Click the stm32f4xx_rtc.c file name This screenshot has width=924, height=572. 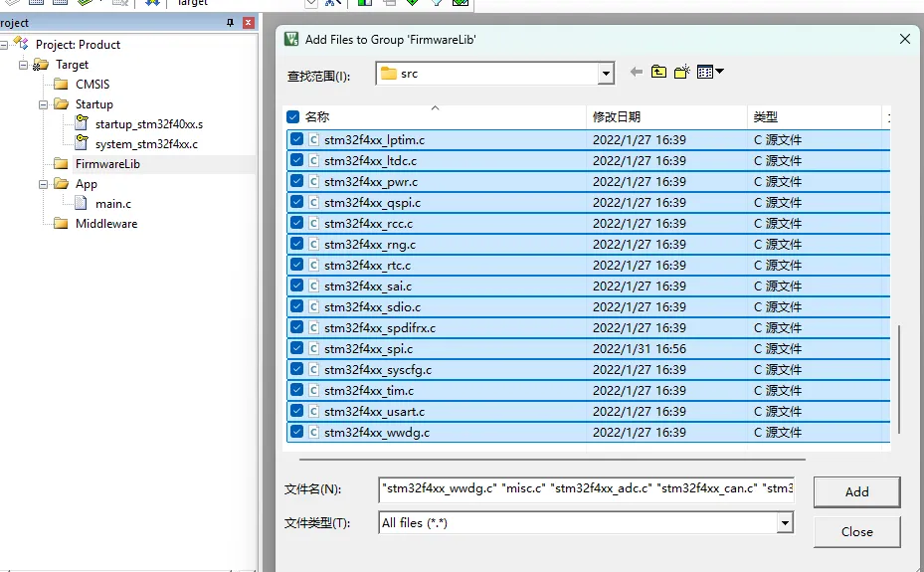(x=367, y=265)
